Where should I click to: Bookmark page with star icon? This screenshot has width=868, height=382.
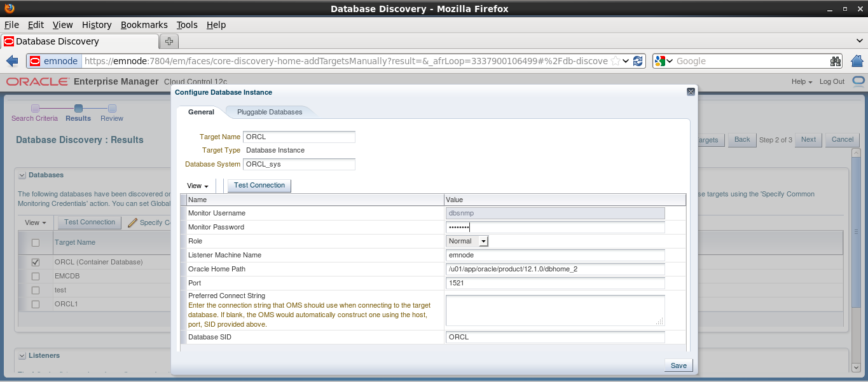click(x=616, y=61)
